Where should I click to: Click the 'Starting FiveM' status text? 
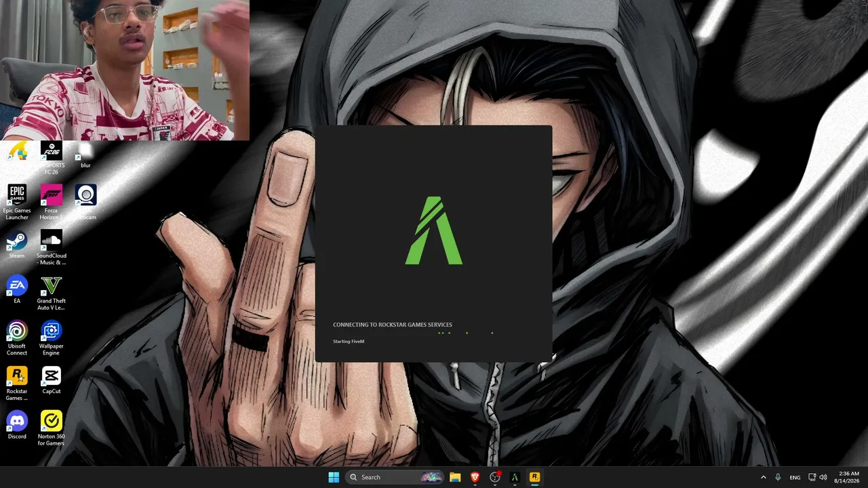[x=349, y=342]
